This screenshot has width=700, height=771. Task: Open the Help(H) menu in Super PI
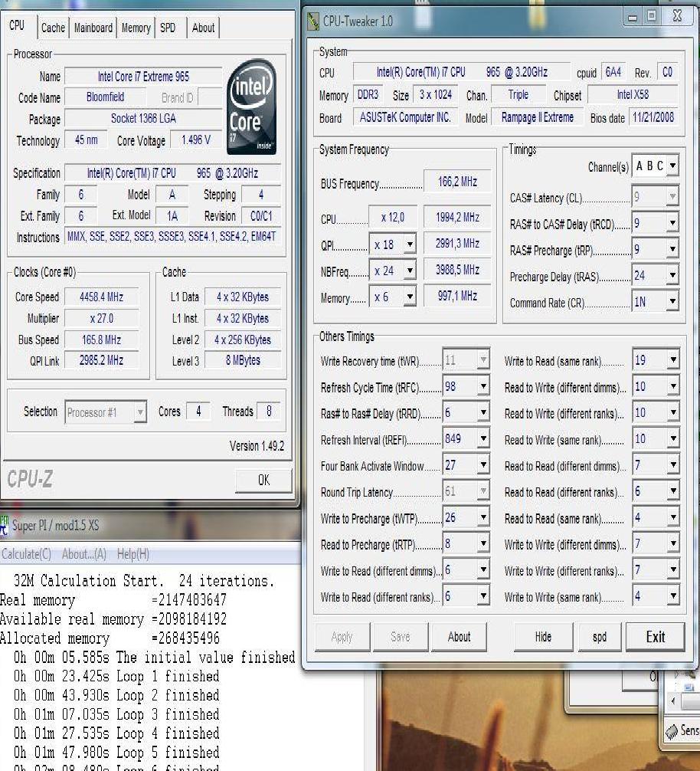pos(133,555)
